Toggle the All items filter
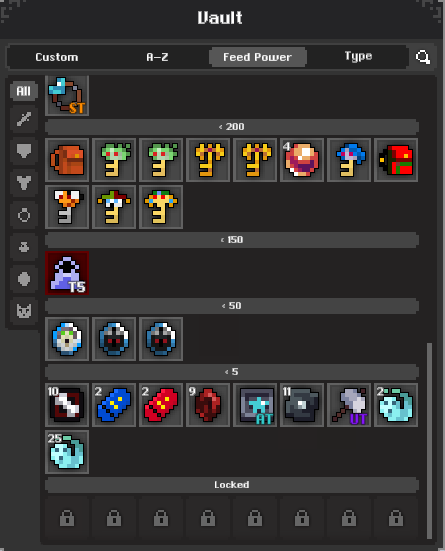The image size is (445, 551). click(x=24, y=91)
